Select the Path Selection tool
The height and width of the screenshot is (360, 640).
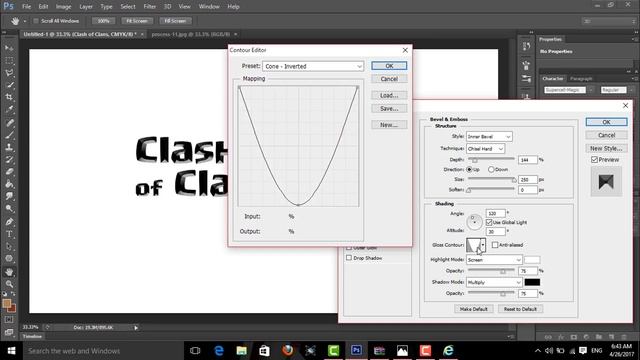(9, 247)
